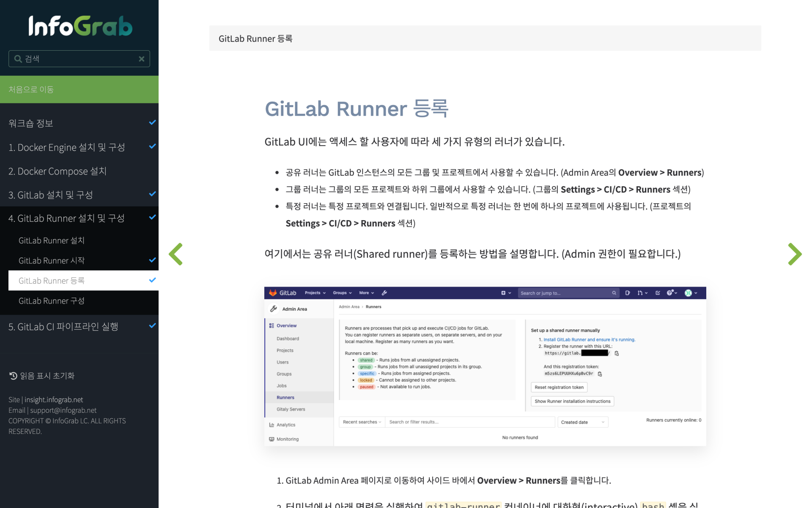Screen dimensions: 812x508
Task: Click the paused runner type badge
Action: (x=367, y=387)
